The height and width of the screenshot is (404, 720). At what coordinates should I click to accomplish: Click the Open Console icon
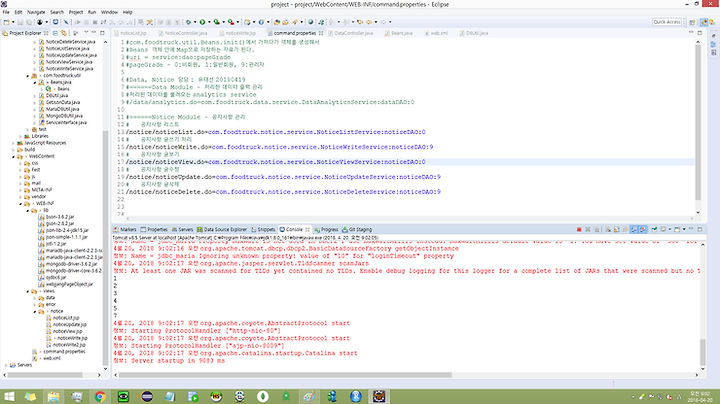(x=677, y=229)
